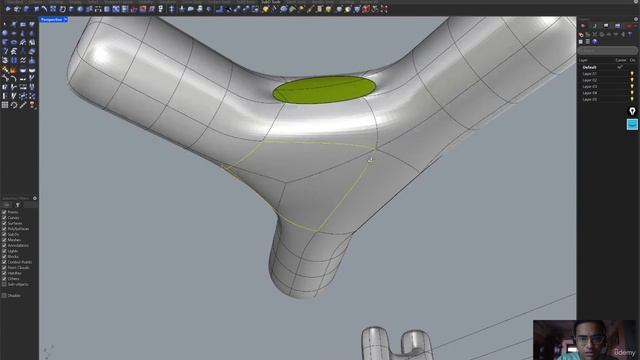Toggle Annotations selection filter checkbox
The image size is (640, 360).
click(4, 245)
